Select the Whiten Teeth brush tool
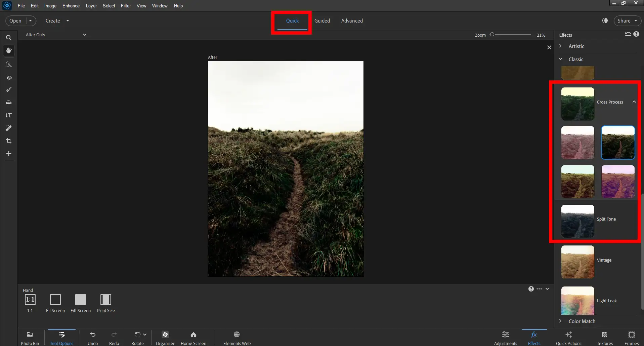This screenshot has width=644, height=346. point(9,90)
